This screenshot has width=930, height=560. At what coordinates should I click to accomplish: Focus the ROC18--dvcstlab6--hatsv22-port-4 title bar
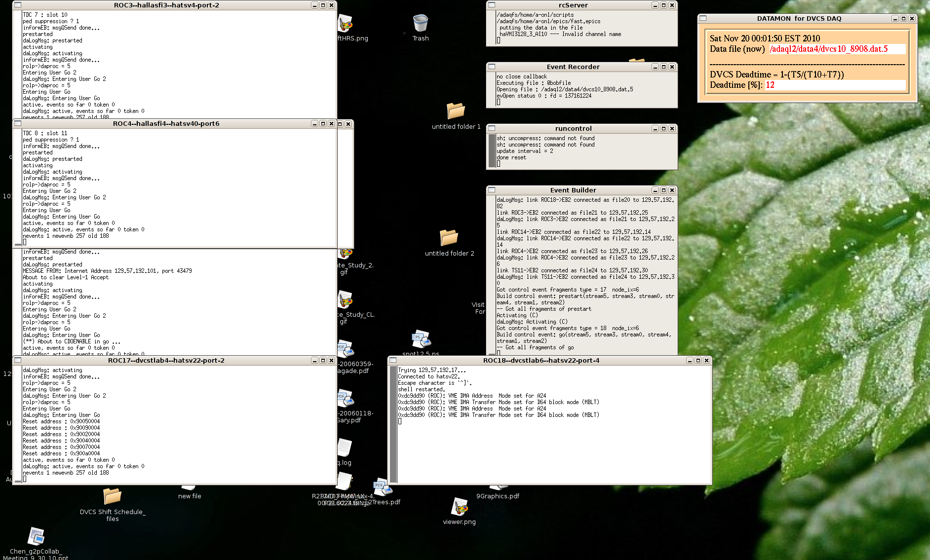point(542,360)
